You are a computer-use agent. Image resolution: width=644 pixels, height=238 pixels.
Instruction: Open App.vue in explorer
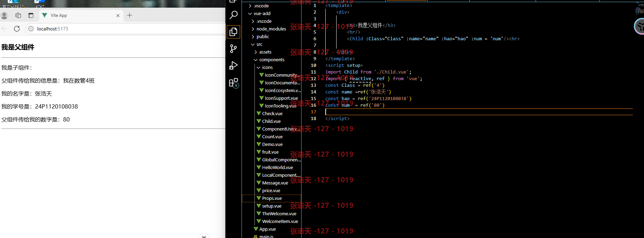pyautogui.click(x=265, y=229)
